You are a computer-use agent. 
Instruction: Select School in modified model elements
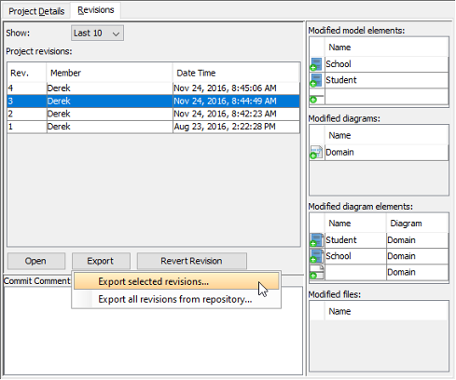[x=387, y=64]
